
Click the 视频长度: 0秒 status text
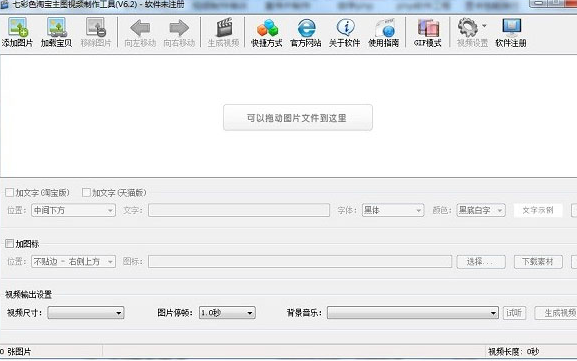(513, 352)
